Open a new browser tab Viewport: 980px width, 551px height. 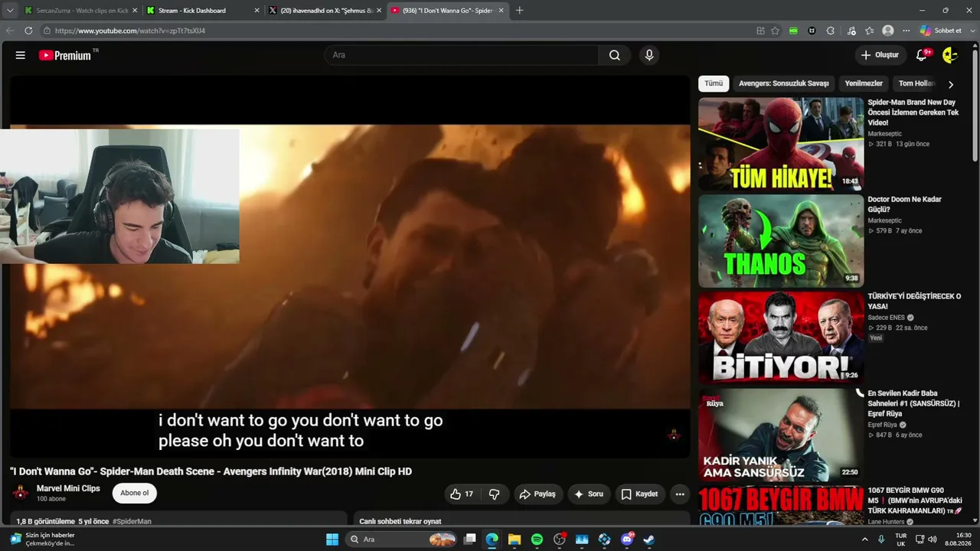point(520,11)
